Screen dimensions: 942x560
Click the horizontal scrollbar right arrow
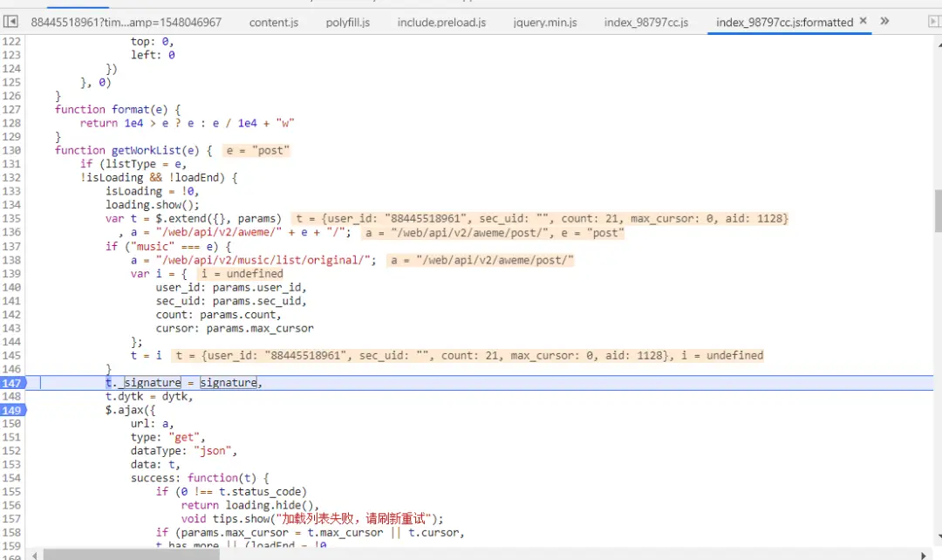click(x=924, y=555)
